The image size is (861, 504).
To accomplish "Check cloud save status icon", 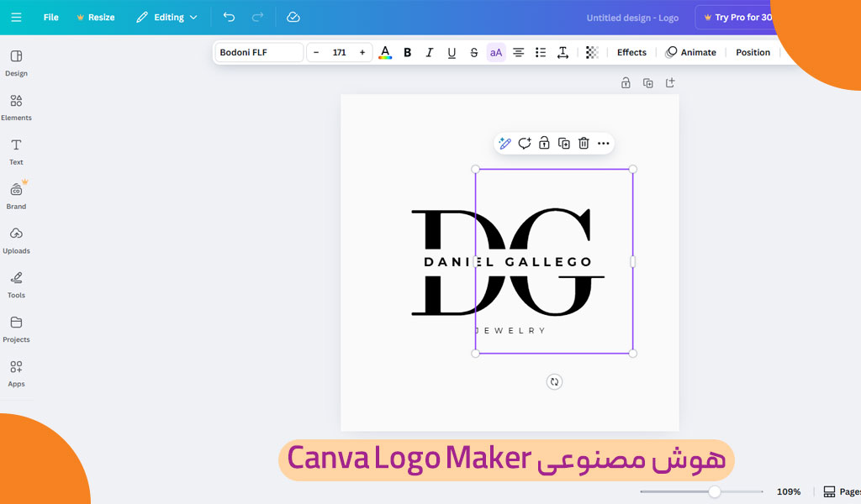I will 293,17.
